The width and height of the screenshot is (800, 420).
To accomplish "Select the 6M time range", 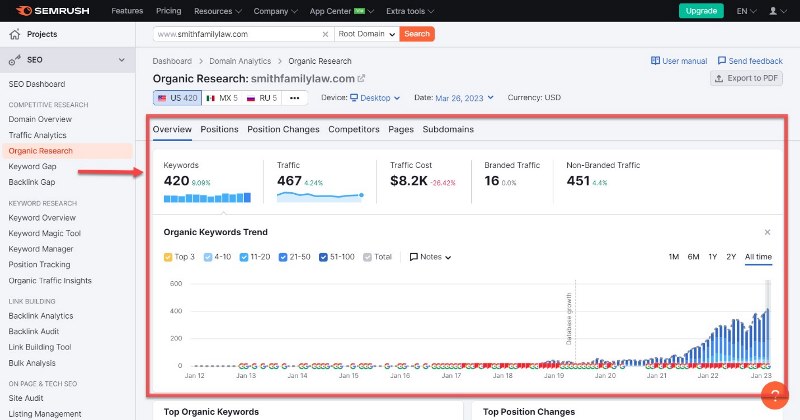I will click(x=693, y=257).
